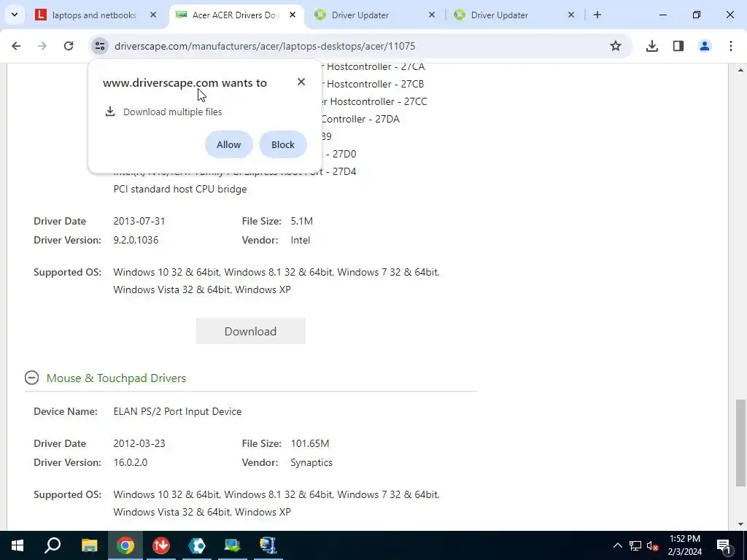747x560 pixels.
Task: Open red download arrow app in taskbar
Action: pyautogui.click(x=161, y=545)
